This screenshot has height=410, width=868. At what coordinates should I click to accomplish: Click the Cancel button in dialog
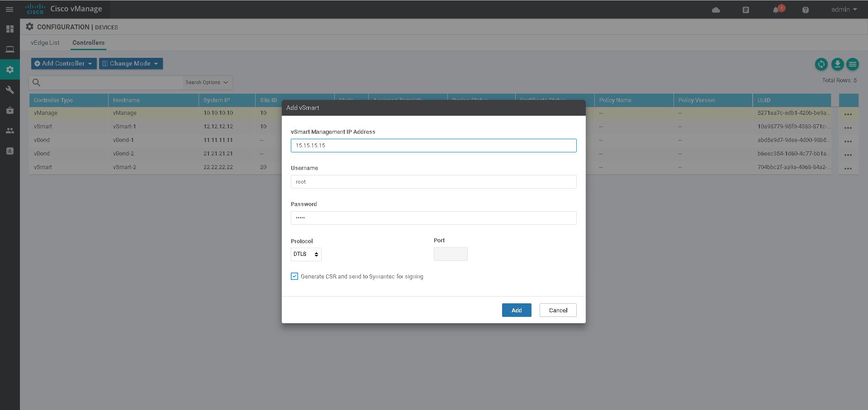(x=558, y=310)
